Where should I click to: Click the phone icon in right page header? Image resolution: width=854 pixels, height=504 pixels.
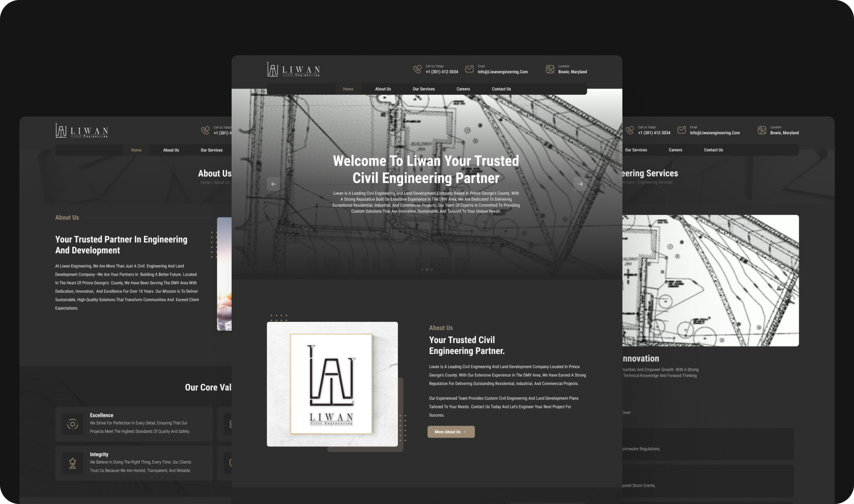pos(629,130)
